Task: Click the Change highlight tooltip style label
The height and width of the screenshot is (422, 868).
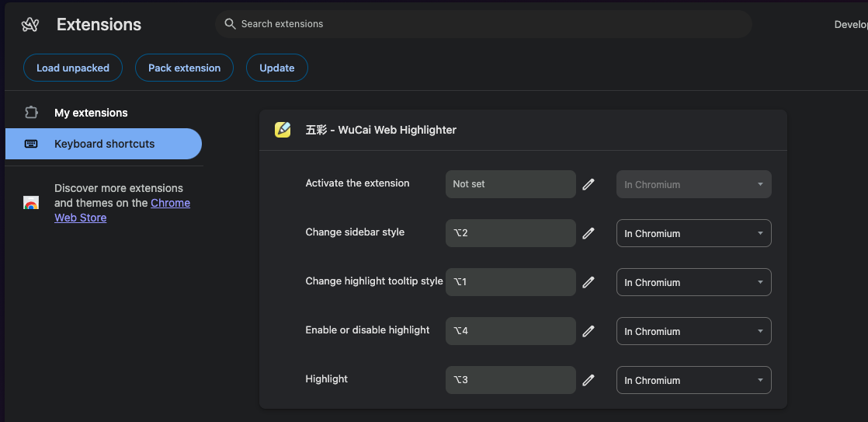Action: (373, 281)
